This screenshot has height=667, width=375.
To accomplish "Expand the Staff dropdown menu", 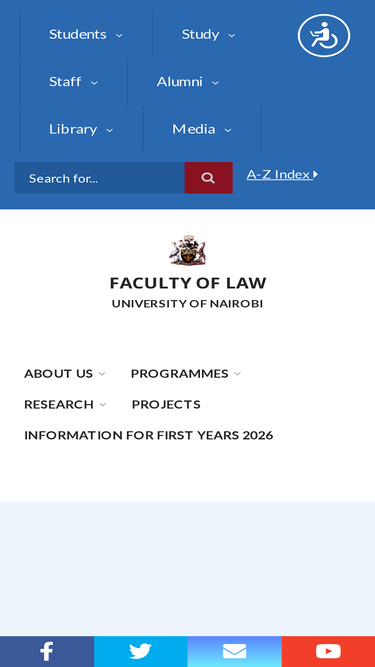I will [x=73, y=82].
